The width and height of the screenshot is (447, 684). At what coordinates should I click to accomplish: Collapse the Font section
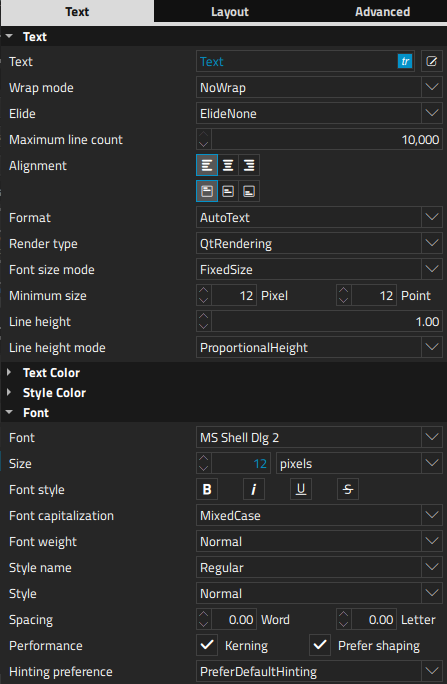click(9, 413)
